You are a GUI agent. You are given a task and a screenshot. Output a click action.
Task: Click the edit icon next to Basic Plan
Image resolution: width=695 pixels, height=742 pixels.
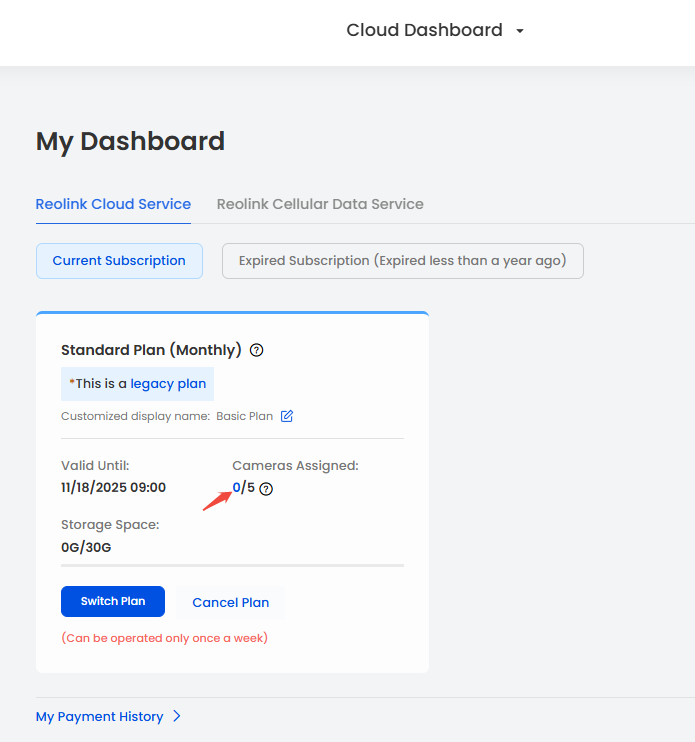click(287, 416)
